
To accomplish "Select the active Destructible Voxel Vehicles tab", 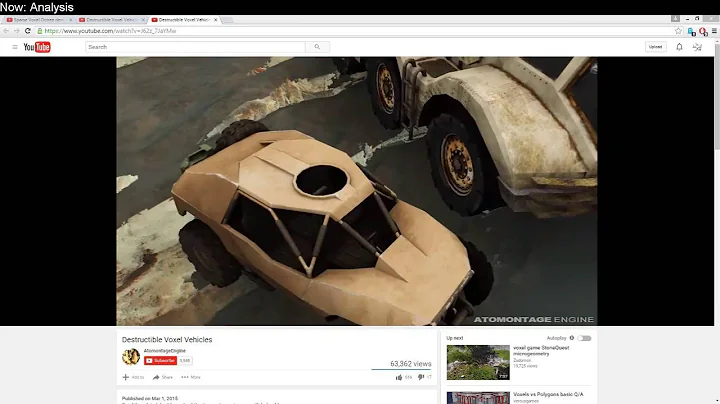I will coord(184,20).
